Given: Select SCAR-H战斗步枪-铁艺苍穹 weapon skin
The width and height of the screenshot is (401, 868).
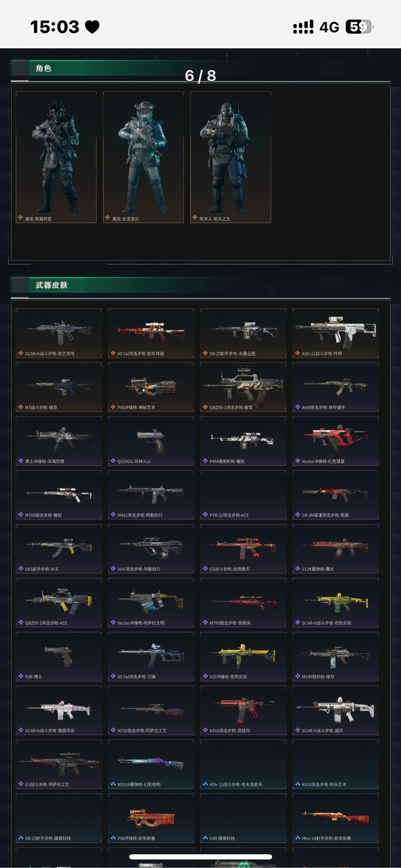Looking at the screenshot, I should tap(59, 333).
